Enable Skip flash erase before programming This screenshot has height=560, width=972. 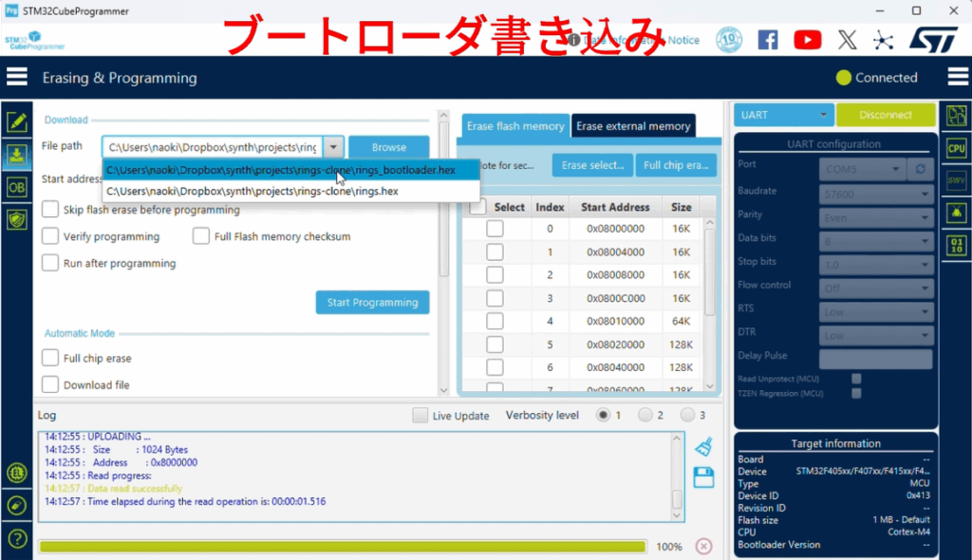tap(50, 209)
